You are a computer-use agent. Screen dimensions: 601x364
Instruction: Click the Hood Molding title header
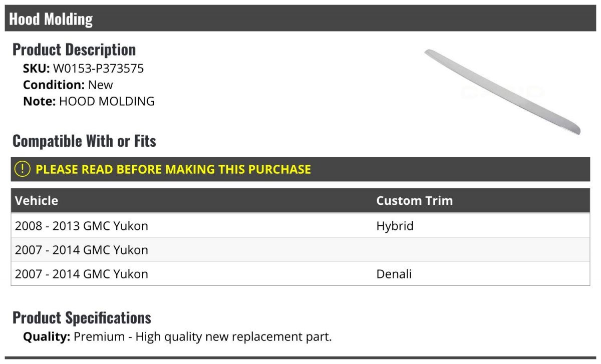click(51, 19)
